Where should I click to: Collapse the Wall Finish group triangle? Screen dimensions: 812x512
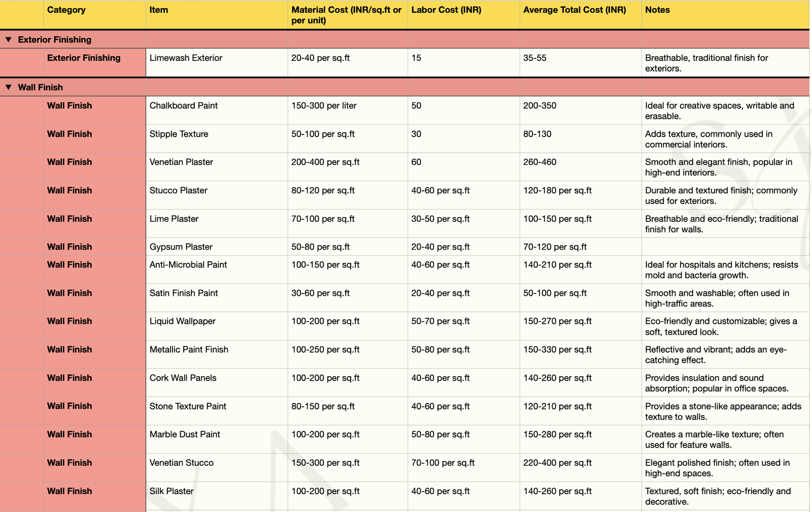point(9,87)
